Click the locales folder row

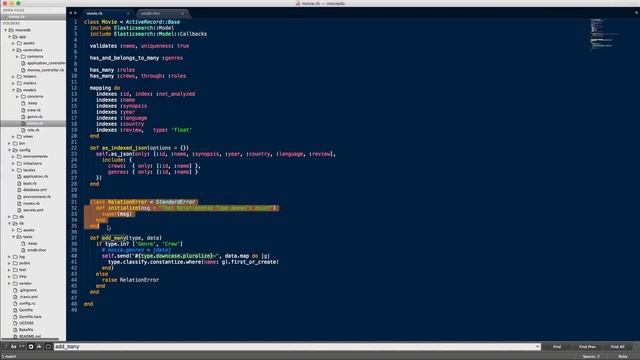click(33, 170)
